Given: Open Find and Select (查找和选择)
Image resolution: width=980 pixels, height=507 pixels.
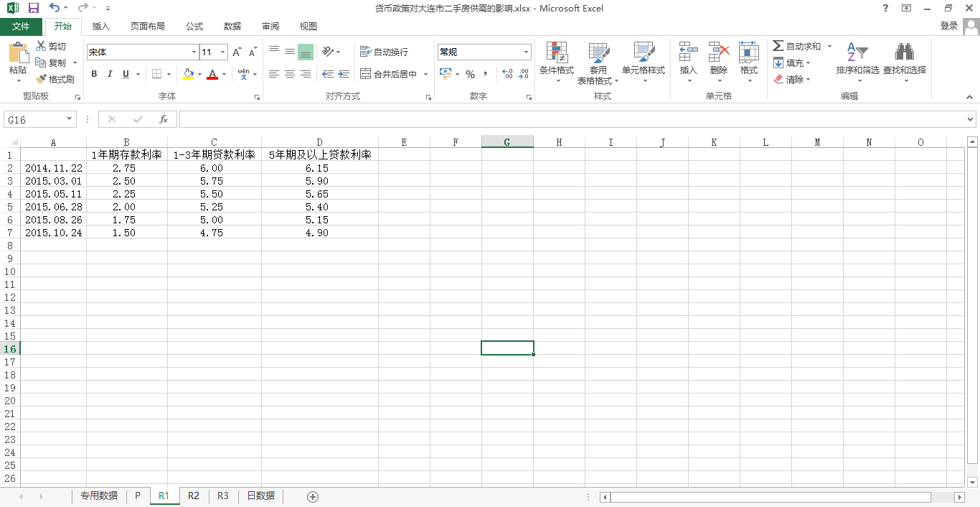Looking at the screenshot, I should [x=905, y=62].
